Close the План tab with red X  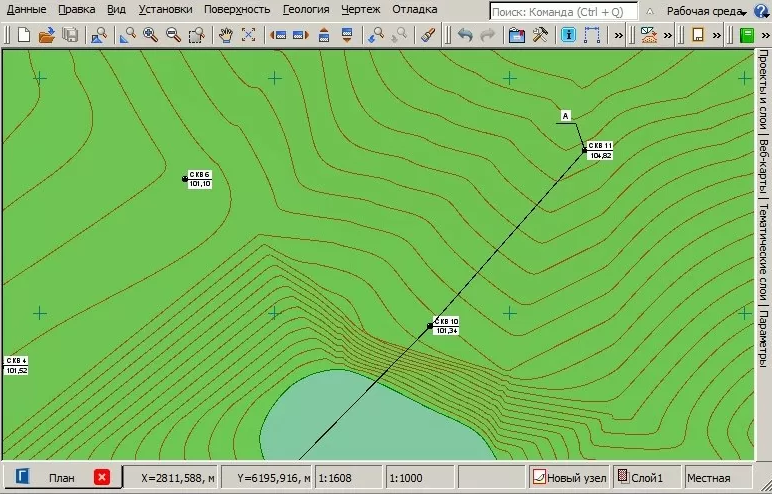click(102, 477)
